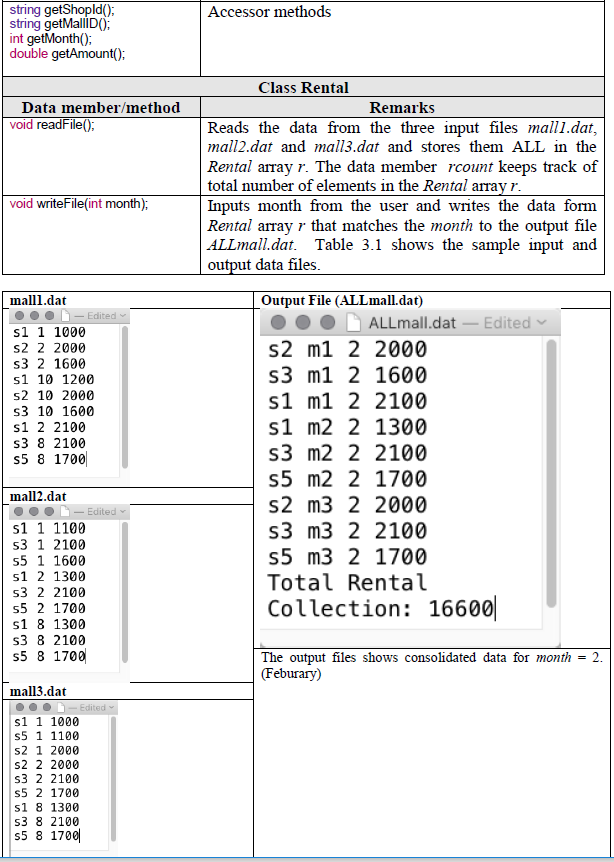Click the line 's1 8 1300' in the mall2.dat window
This screenshot has height=862, width=614.
tap(49, 624)
